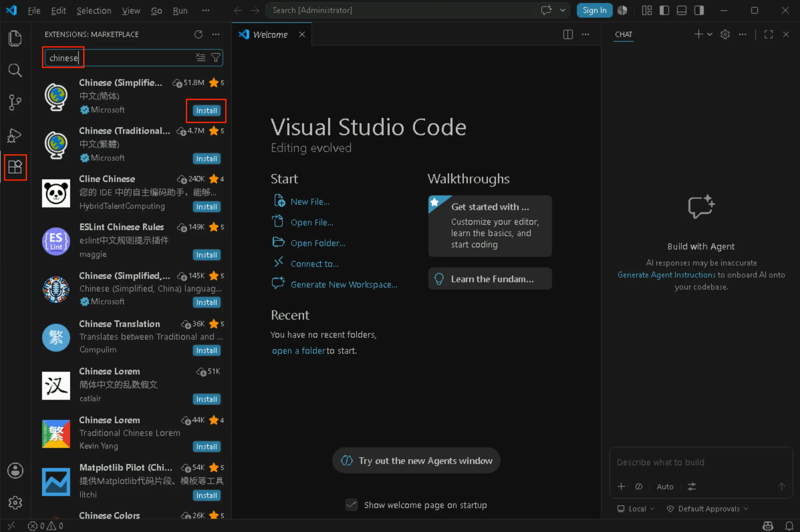Expand the title bar chat dropdown chevron
Screen dimensions: 800x532
coord(562,10)
